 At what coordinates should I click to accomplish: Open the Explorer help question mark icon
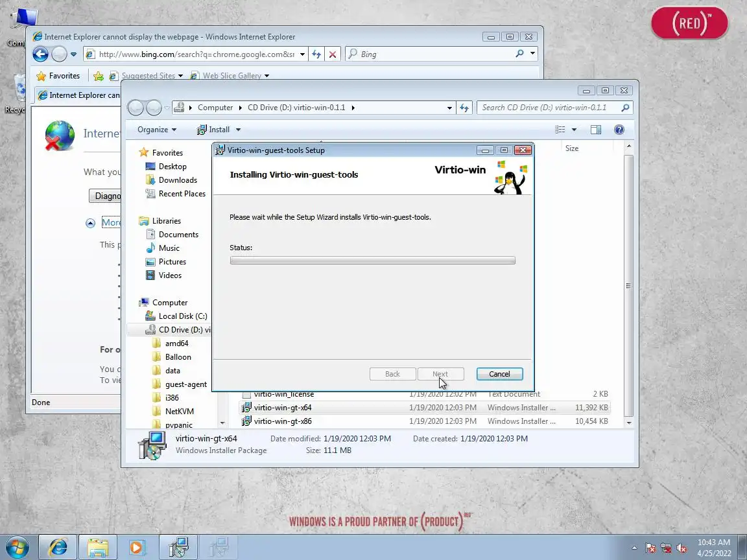click(x=619, y=130)
